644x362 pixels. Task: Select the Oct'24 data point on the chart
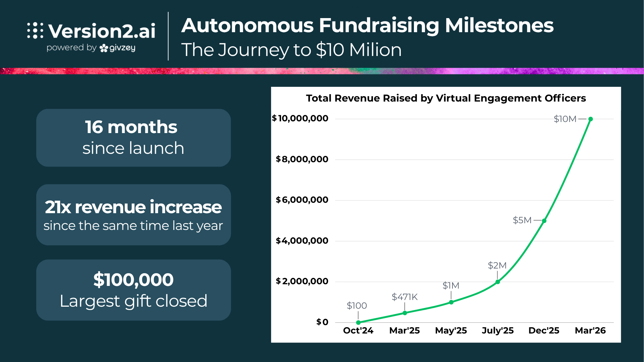[x=358, y=322]
